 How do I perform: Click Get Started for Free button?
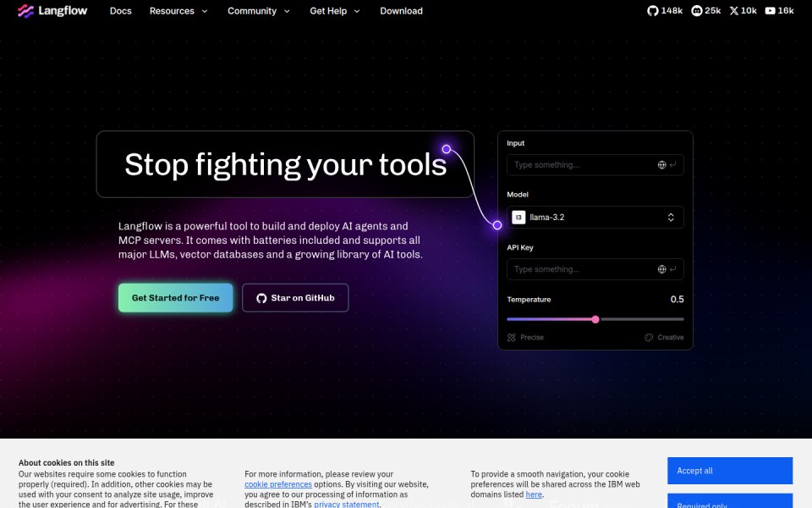(176, 297)
